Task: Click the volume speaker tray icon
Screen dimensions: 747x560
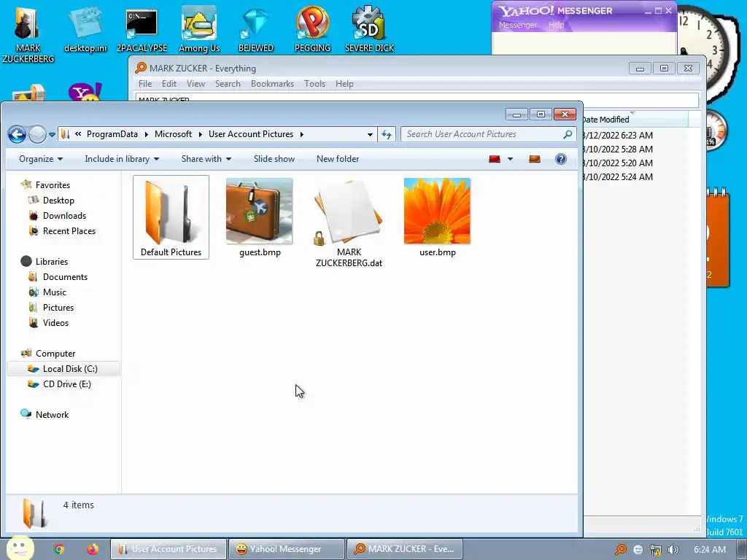Action: (673, 550)
